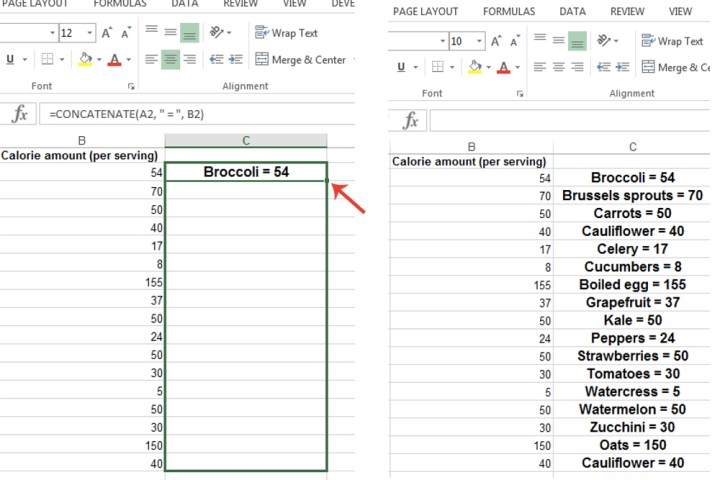Align text left in left window
The height and width of the screenshot is (480, 720).
click(x=152, y=59)
